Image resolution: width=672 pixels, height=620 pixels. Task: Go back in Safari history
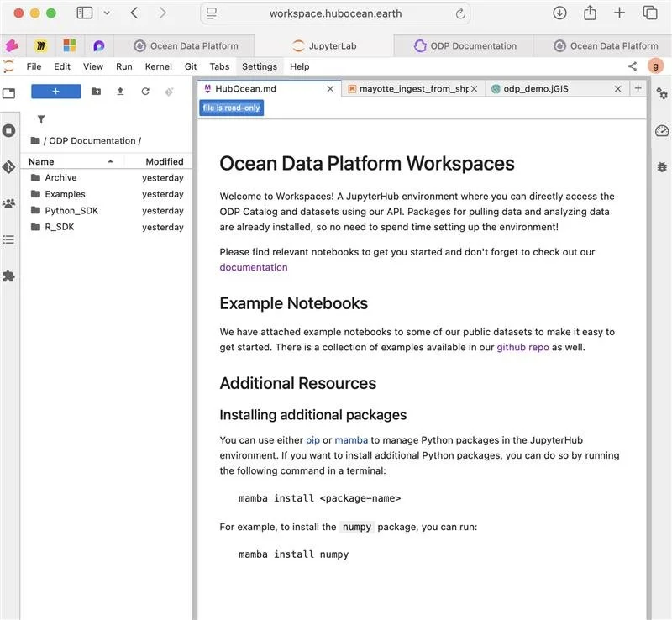click(134, 13)
